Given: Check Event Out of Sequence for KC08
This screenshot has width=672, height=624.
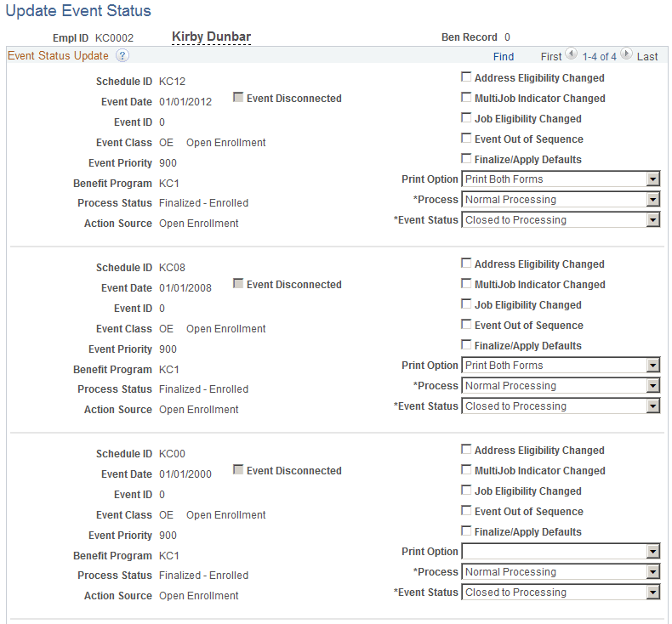Looking at the screenshot, I should [x=466, y=324].
